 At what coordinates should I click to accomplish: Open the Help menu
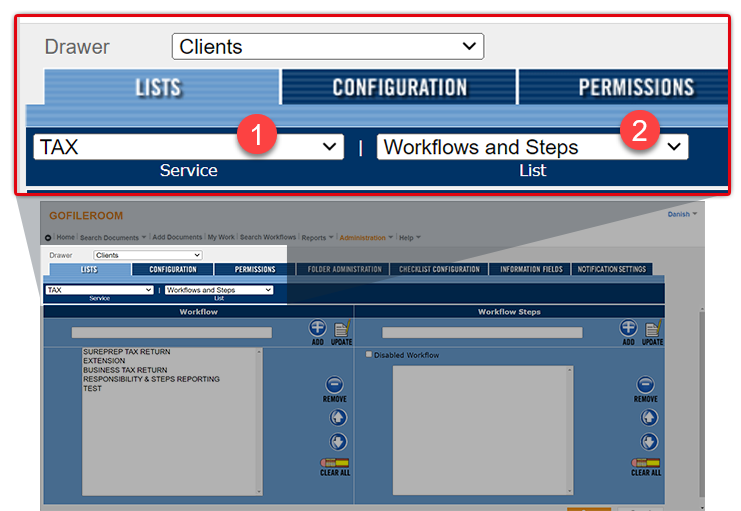pyautogui.click(x=409, y=238)
